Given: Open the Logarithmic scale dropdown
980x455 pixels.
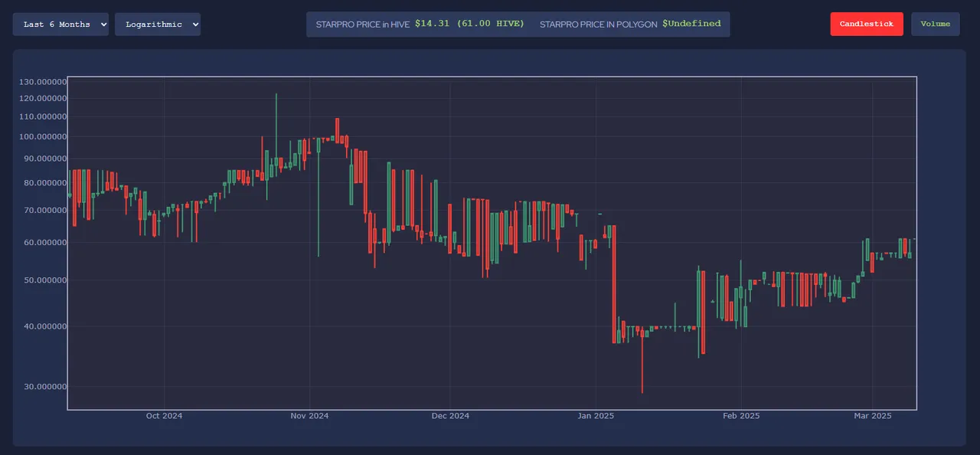Looking at the screenshot, I should [x=158, y=25].
